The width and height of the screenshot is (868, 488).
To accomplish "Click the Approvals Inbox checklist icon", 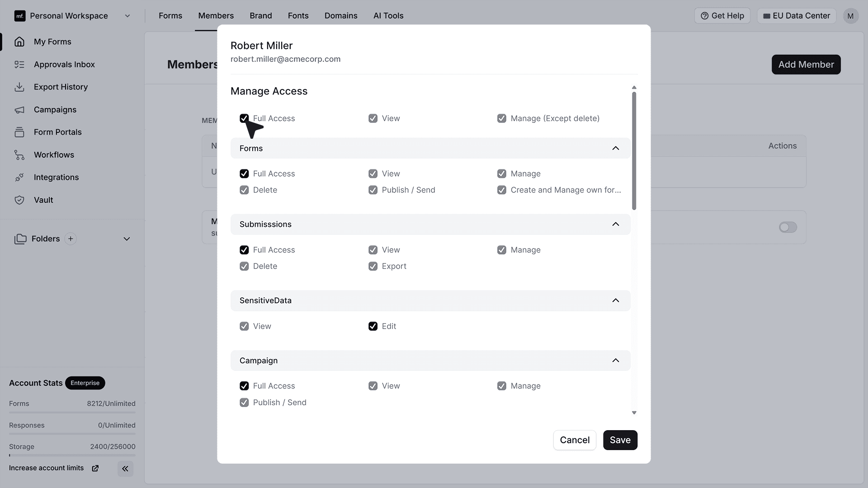I will pyautogui.click(x=19, y=65).
